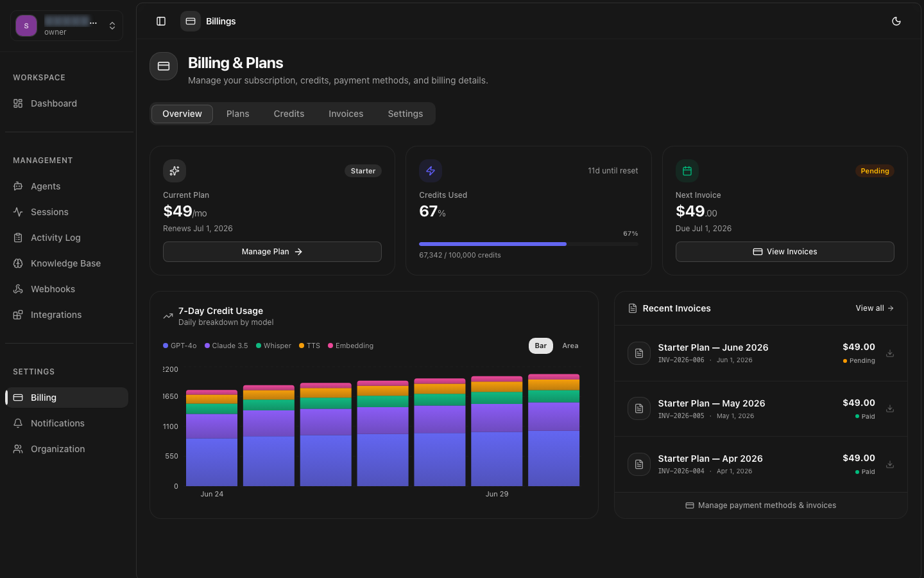Click the credits used progress bar
924x578 pixels.
[529, 244]
